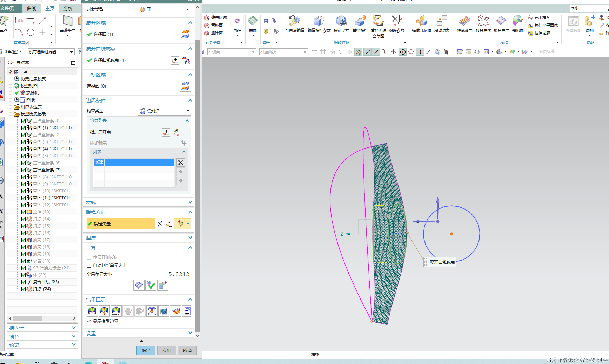609x364 pixels.
Task: Click the 艺术样条 studio spline tool
Action: [539, 18]
